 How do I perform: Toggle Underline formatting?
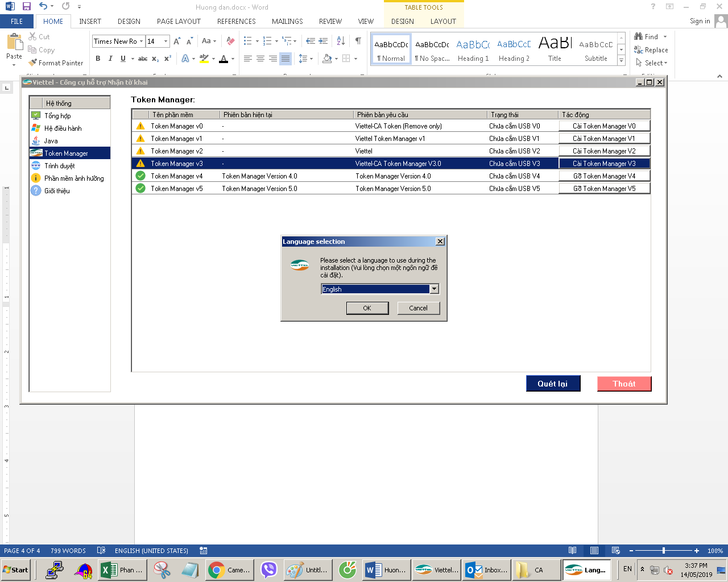click(123, 59)
